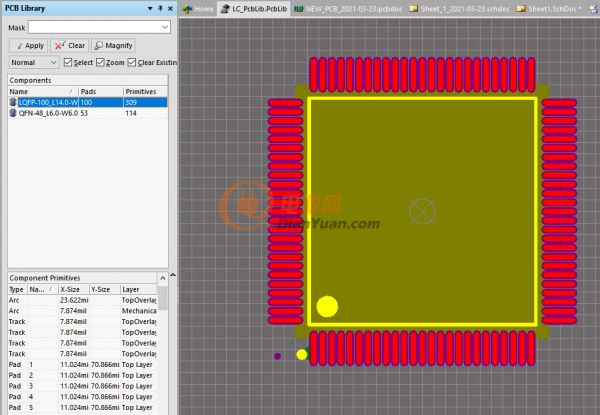This screenshot has height=415, width=600.
Task: Select the QFN-48_L6.0-W6.0 component
Action: click(x=88, y=113)
